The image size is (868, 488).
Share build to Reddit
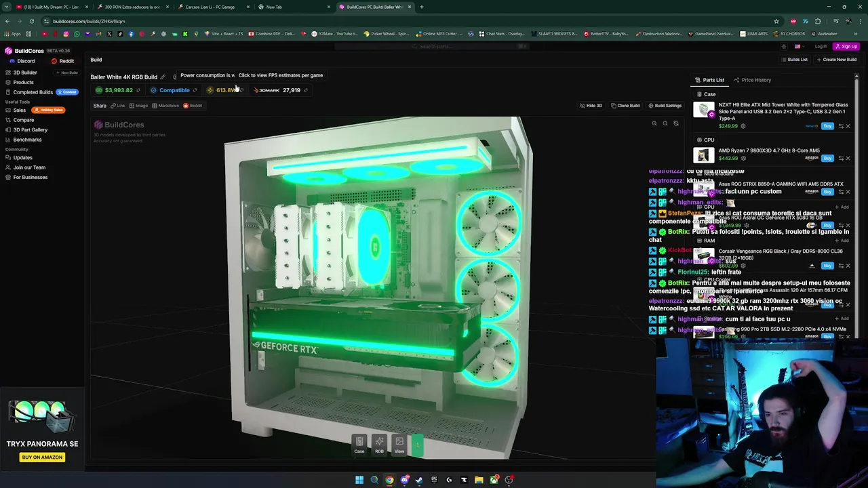tap(193, 106)
